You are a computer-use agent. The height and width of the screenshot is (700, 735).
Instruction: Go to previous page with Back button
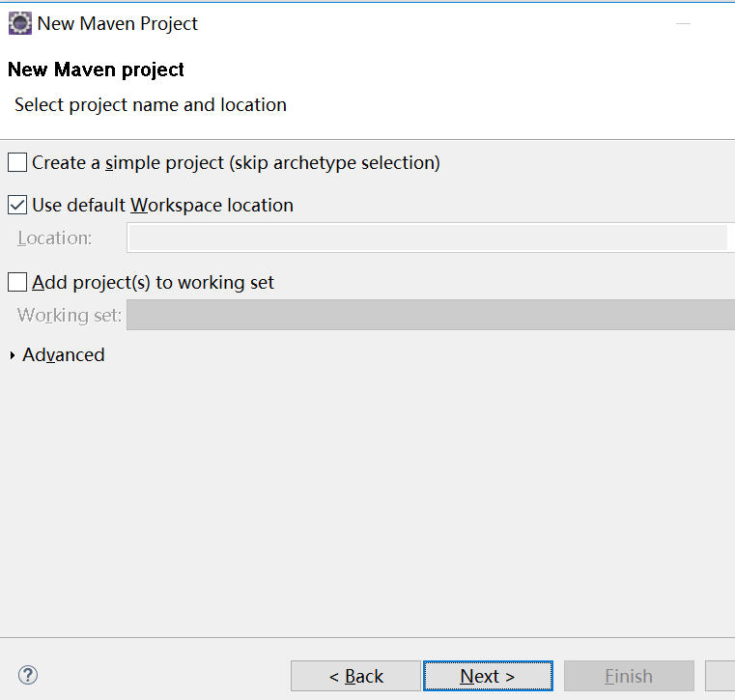point(355,676)
